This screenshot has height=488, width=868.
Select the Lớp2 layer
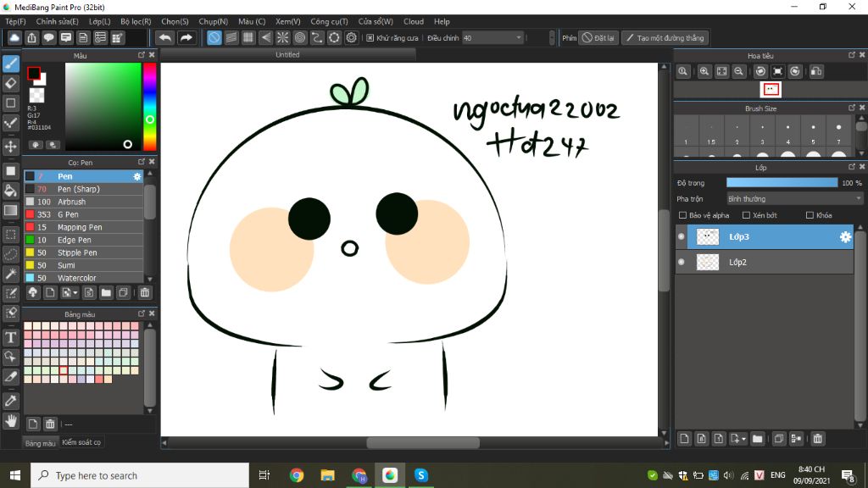click(x=765, y=263)
